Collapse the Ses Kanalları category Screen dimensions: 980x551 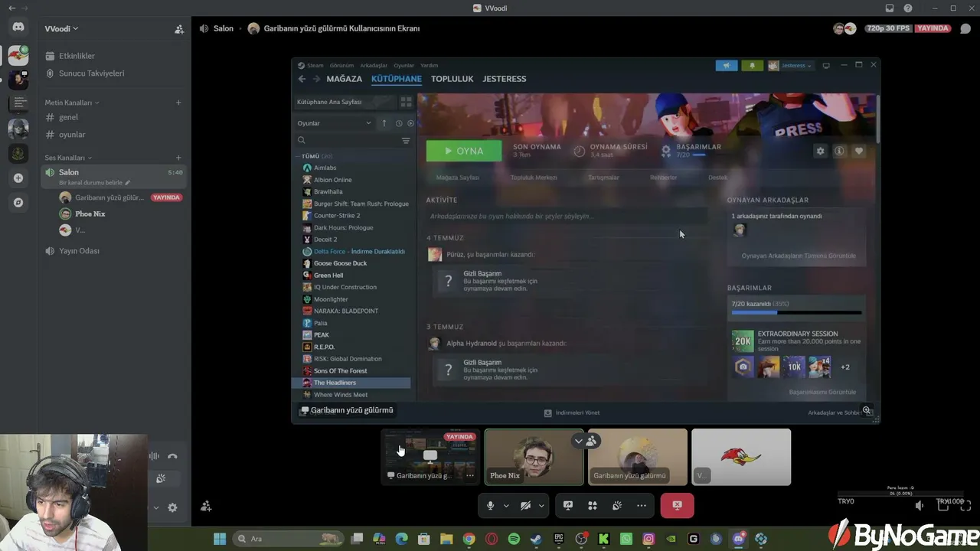[x=69, y=158]
